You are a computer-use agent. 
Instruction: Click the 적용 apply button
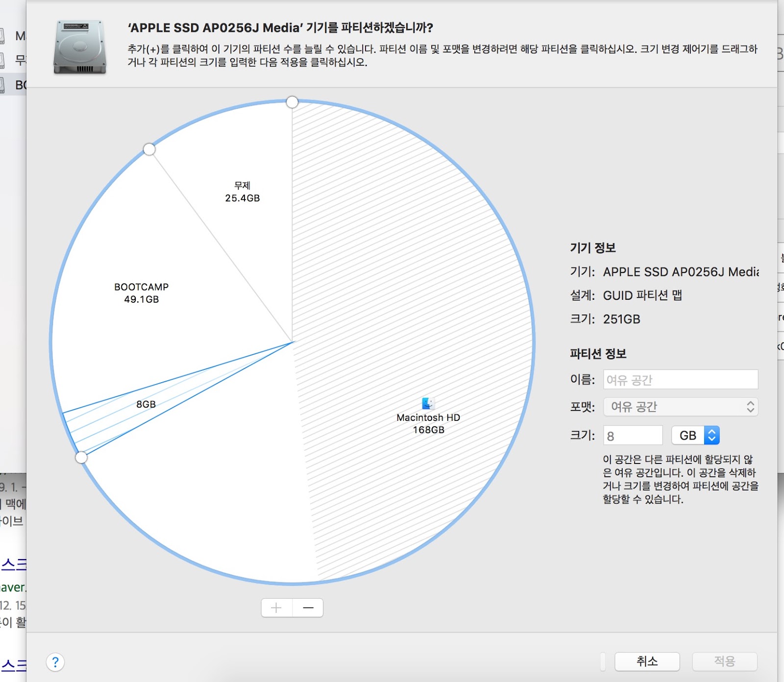click(x=724, y=661)
